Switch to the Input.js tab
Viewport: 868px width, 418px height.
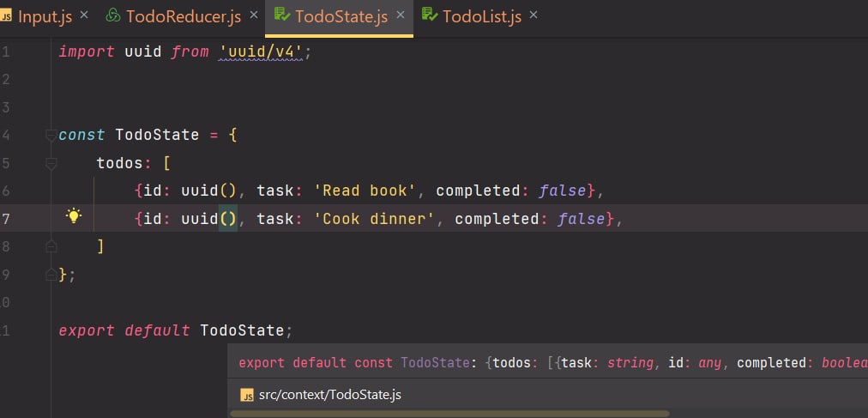45,16
